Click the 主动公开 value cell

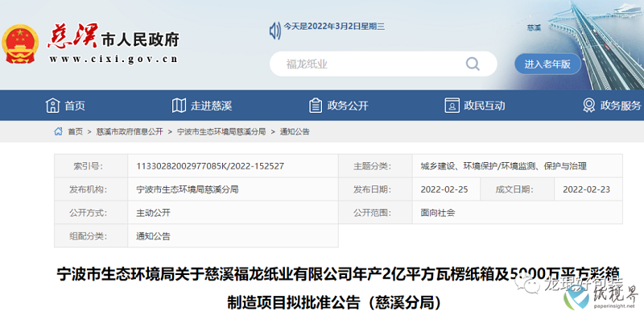[233, 213]
